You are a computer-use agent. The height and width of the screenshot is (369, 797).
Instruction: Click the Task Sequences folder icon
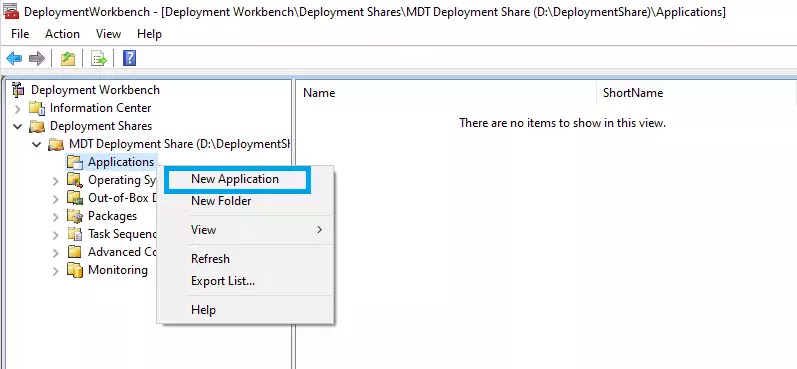75,234
